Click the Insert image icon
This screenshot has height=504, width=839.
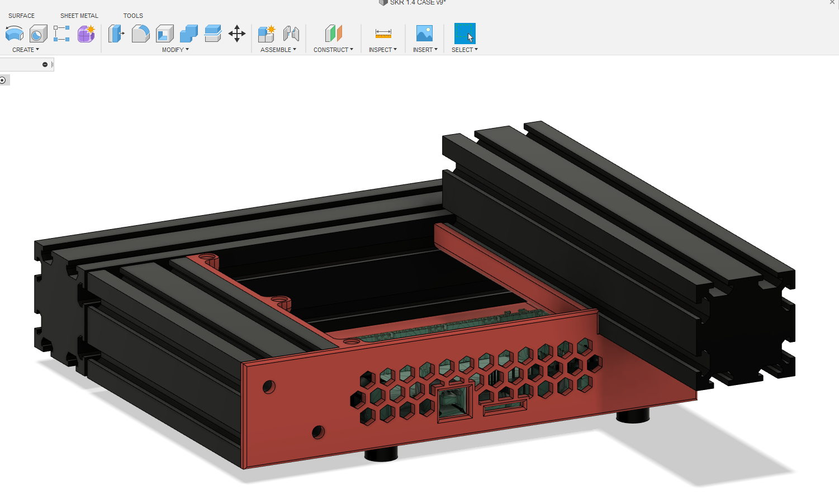424,34
